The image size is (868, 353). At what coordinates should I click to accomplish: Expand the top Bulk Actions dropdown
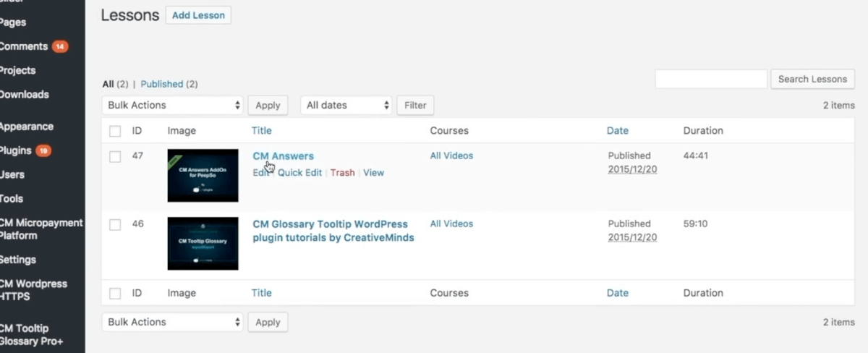172,105
